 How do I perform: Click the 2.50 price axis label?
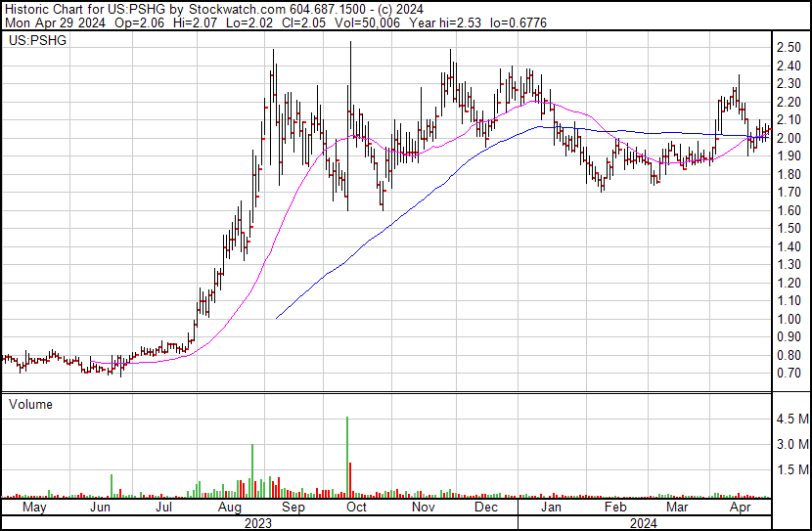[789, 48]
